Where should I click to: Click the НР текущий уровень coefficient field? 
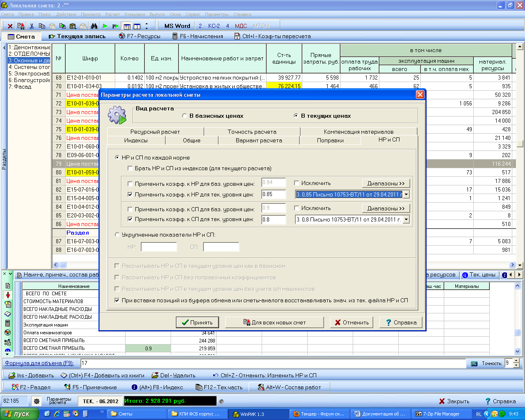273,194
